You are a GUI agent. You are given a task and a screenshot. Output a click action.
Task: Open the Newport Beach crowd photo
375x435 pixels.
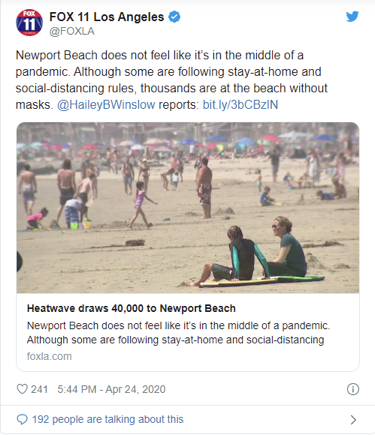(188, 208)
